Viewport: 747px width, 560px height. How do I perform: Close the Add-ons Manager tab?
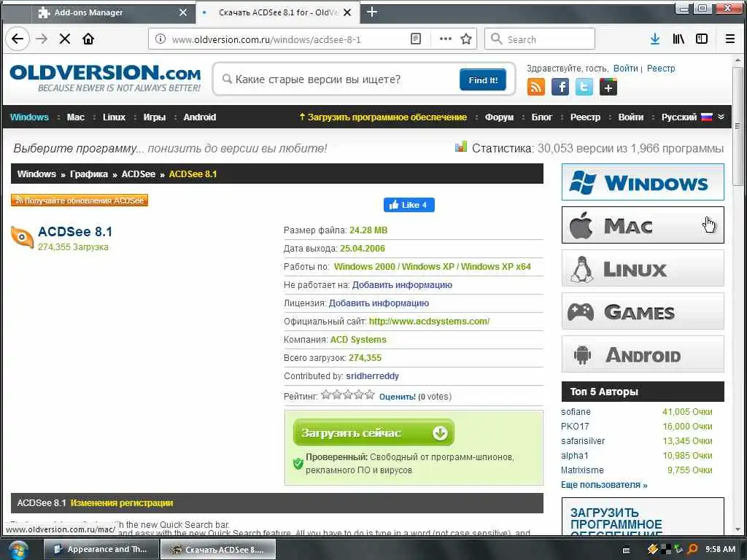click(183, 12)
